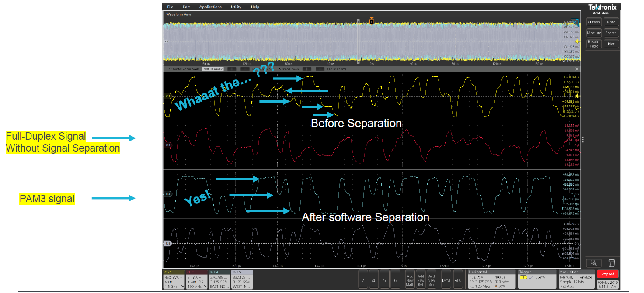This screenshot has height=293, width=644.
Task: Open the Applications menu
Action: coord(210,7)
